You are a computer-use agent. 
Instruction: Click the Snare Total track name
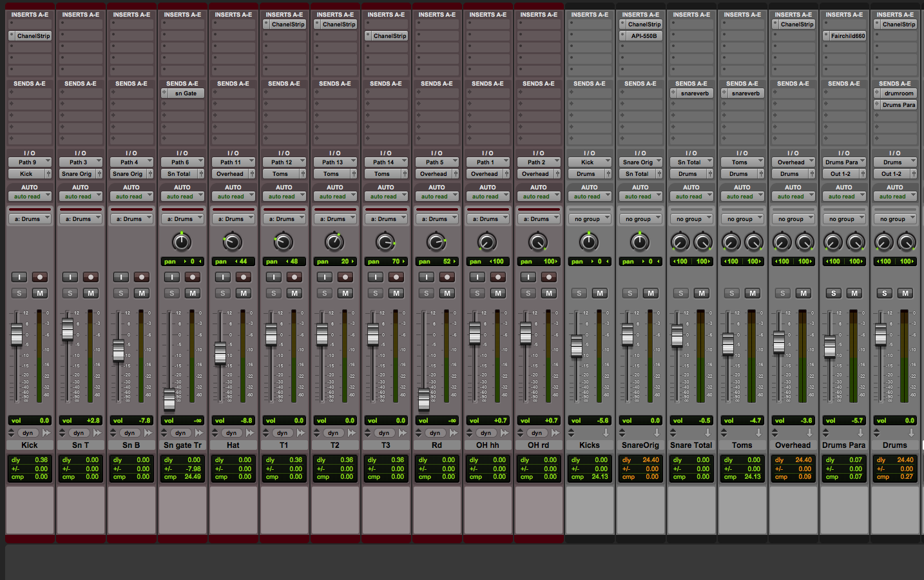click(x=691, y=445)
